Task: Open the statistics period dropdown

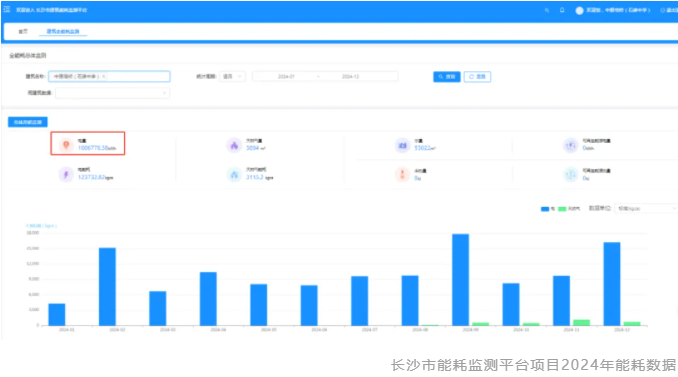Action: click(233, 77)
